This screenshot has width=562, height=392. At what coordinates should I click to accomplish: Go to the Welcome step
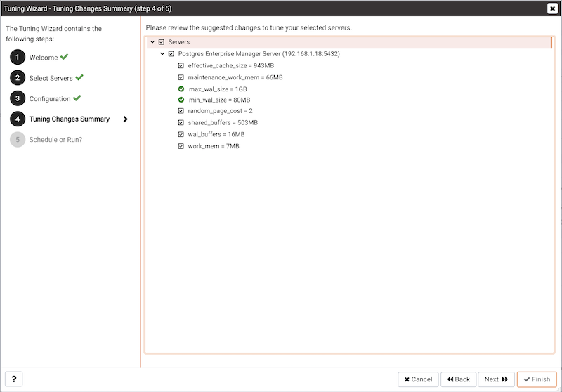tap(44, 58)
